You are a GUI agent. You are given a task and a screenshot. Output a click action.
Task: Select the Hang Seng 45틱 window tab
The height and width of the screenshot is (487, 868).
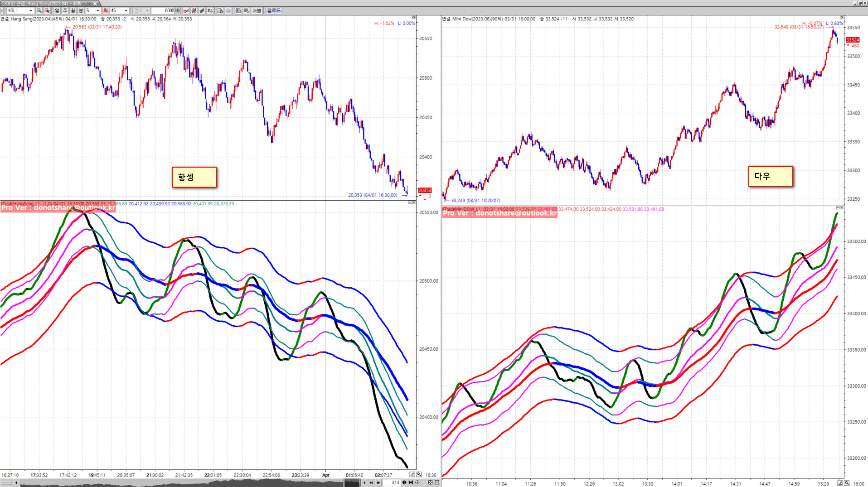pos(50,4)
